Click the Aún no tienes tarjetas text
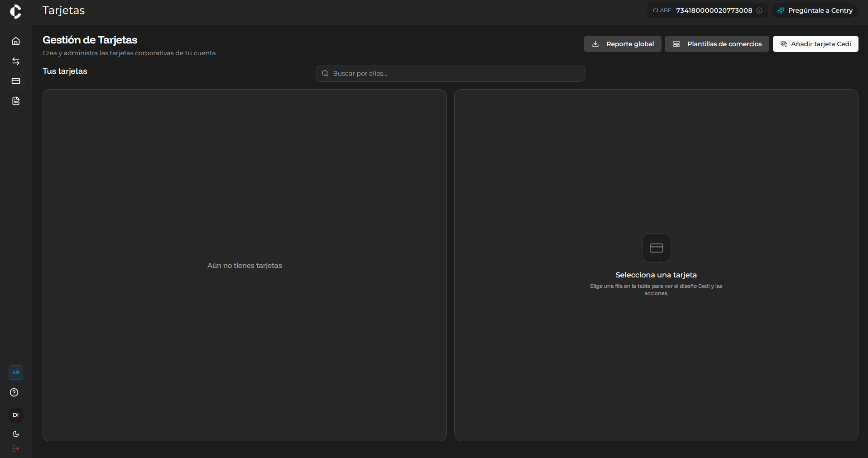 [245, 266]
